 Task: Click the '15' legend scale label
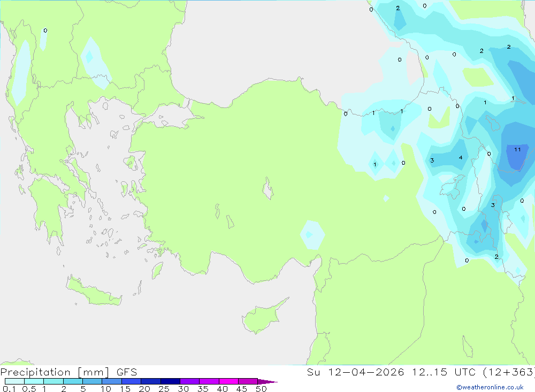[x=125, y=389]
